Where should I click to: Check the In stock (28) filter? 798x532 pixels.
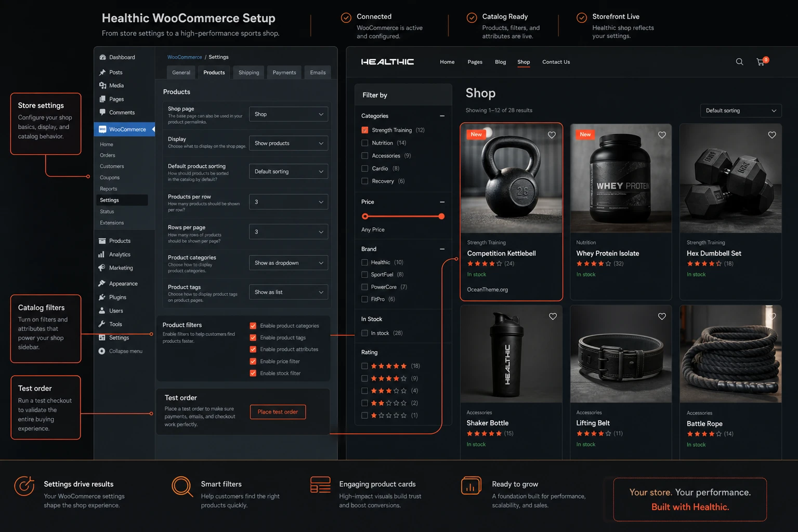tap(364, 333)
